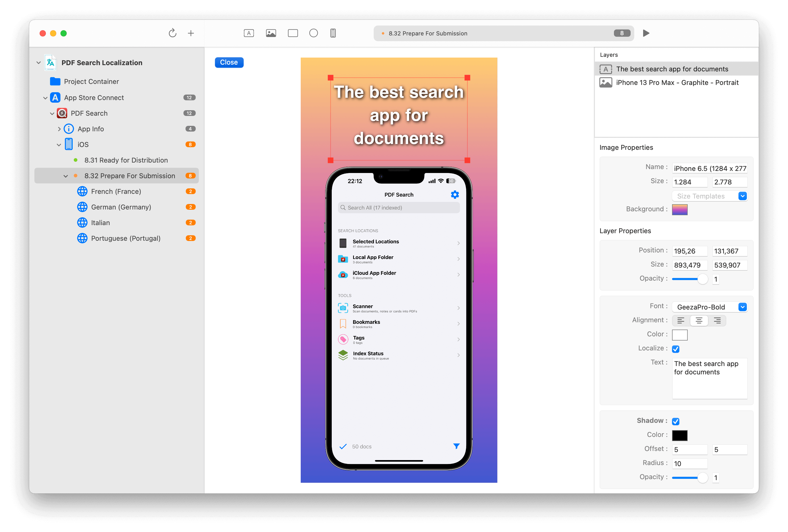The width and height of the screenshot is (788, 532).
Task: Select the Local App Folder icon
Action: click(343, 259)
